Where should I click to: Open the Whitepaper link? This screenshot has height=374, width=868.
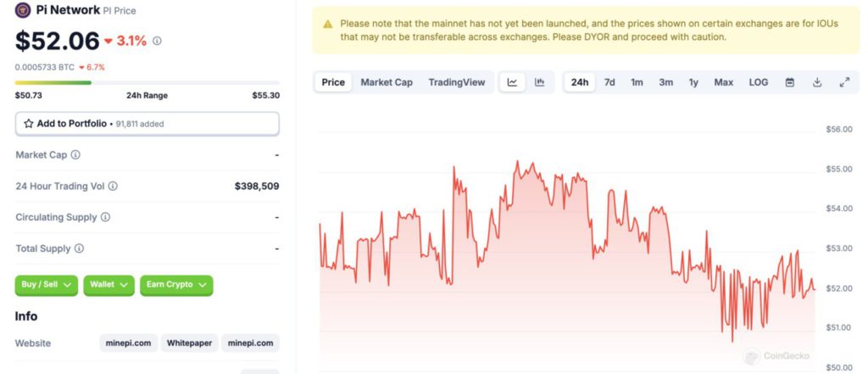point(189,343)
